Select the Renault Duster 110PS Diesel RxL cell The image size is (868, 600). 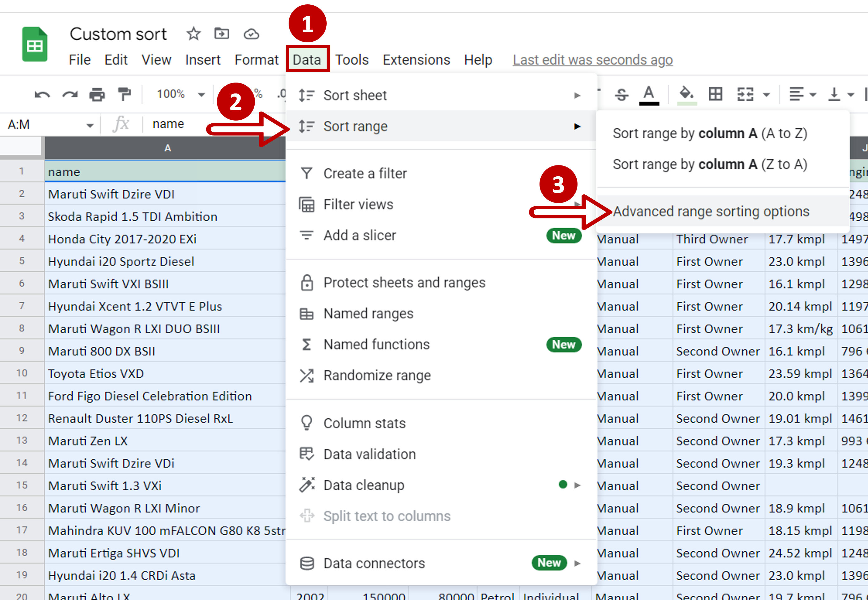[165, 418]
